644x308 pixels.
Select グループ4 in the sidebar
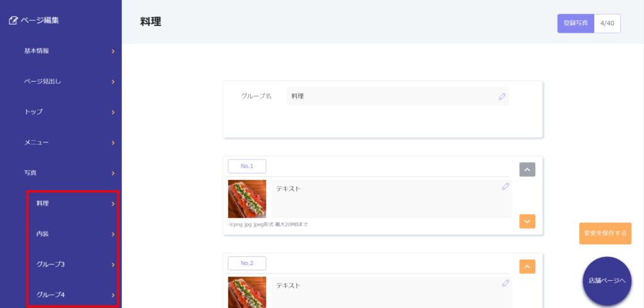click(x=72, y=294)
